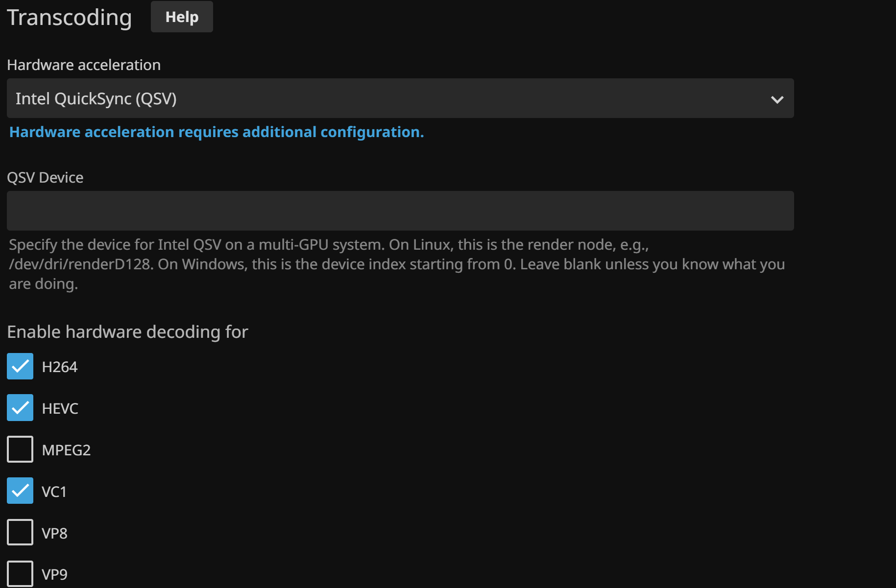The height and width of the screenshot is (588, 896).
Task: Enable MPEG2 hardware decoding checkbox
Action: tap(20, 449)
